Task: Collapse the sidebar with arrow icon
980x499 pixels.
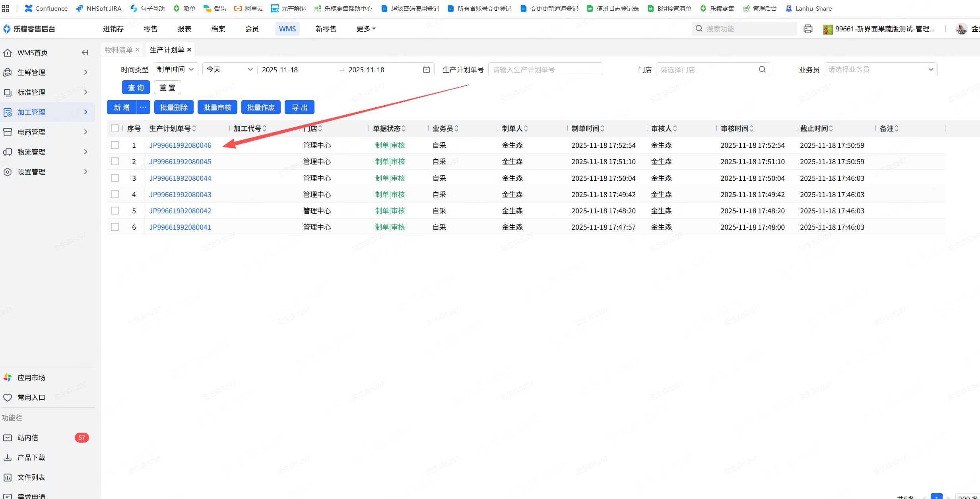Action: (x=85, y=52)
